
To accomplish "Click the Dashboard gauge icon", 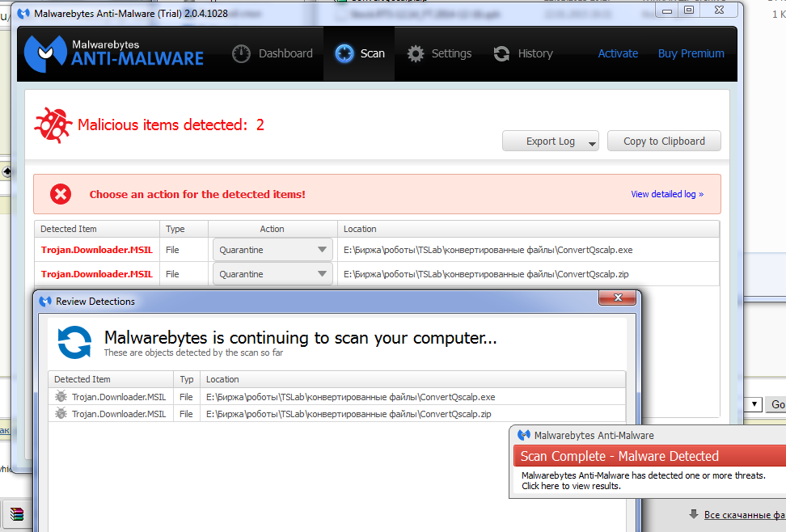I will pos(241,53).
